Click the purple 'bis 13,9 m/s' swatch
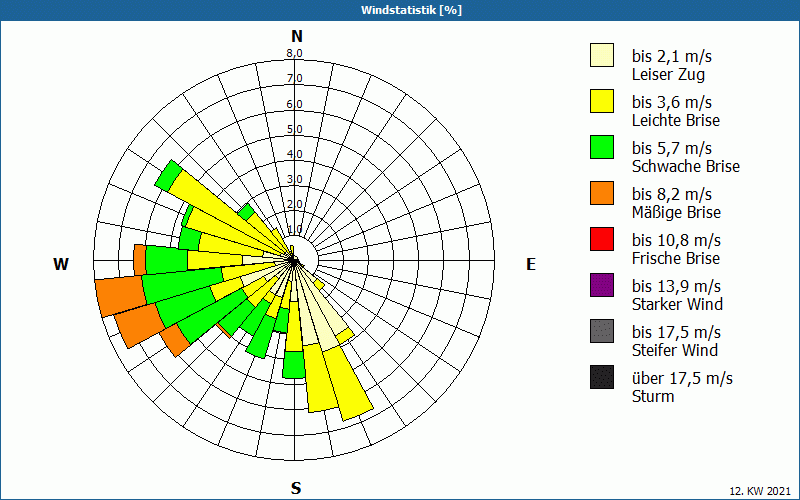800x500 pixels. 602,285
